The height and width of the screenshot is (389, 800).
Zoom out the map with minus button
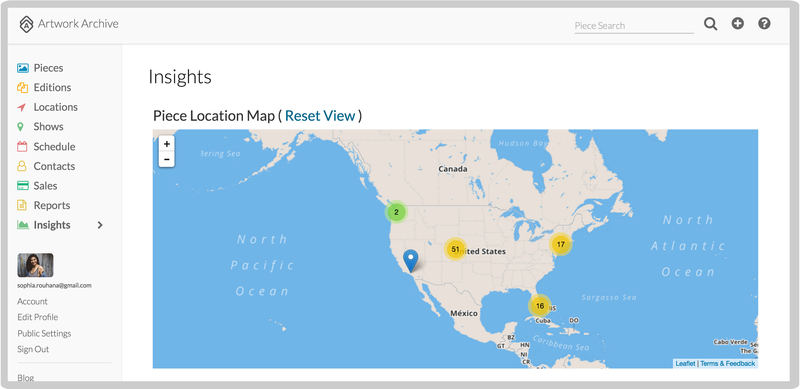[167, 159]
